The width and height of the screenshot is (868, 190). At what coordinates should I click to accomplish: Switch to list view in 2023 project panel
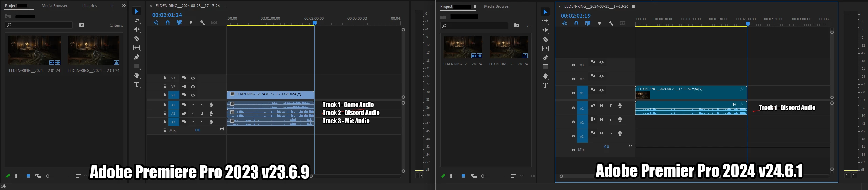(18, 176)
